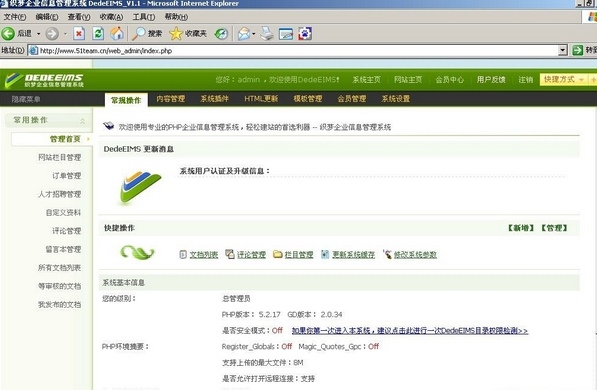Refresh the page with the green arrows icon
597x390 pixels.
pos(98,34)
